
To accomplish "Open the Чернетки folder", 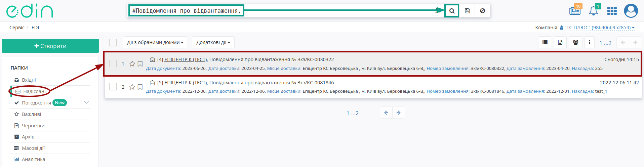I will (33, 126).
